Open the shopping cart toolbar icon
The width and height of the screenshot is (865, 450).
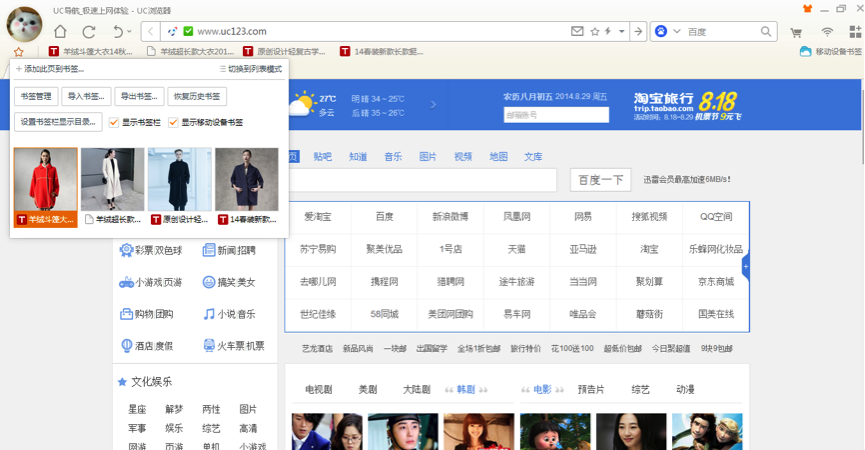796,33
